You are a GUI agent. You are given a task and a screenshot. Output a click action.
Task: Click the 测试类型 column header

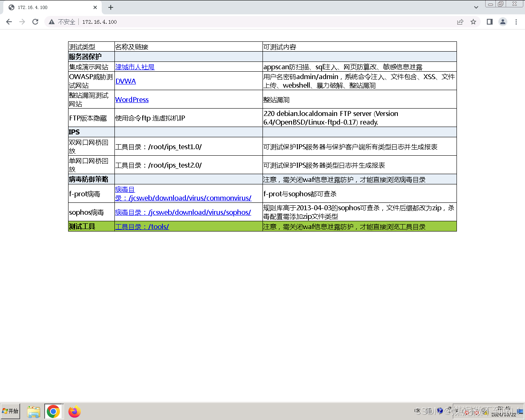91,47
